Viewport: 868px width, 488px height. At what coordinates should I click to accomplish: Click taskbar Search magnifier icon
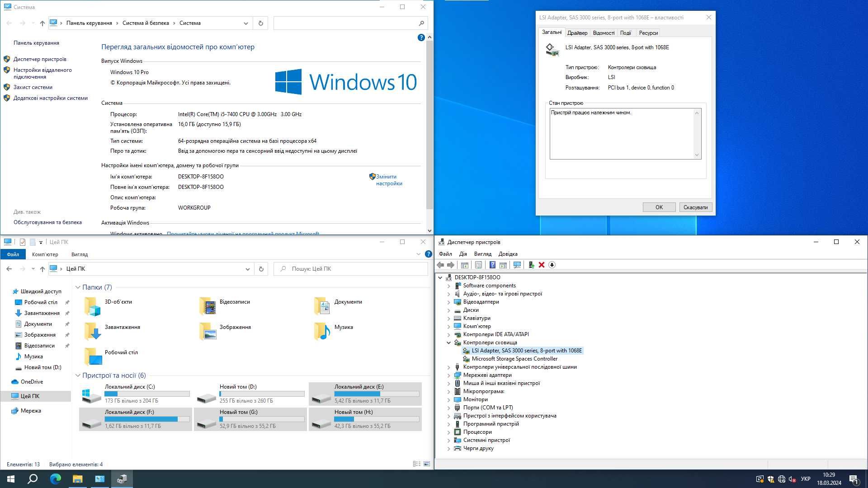[33, 479]
